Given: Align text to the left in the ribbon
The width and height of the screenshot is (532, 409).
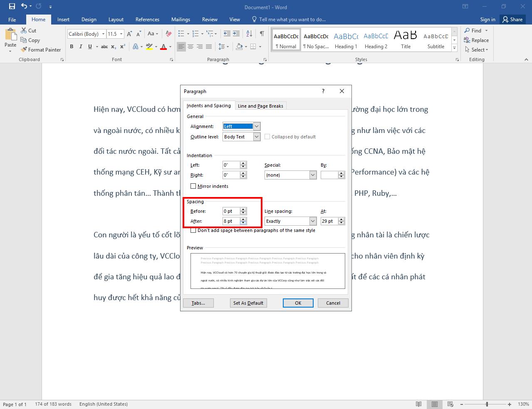Looking at the screenshot, I should [x=181, y=47].
